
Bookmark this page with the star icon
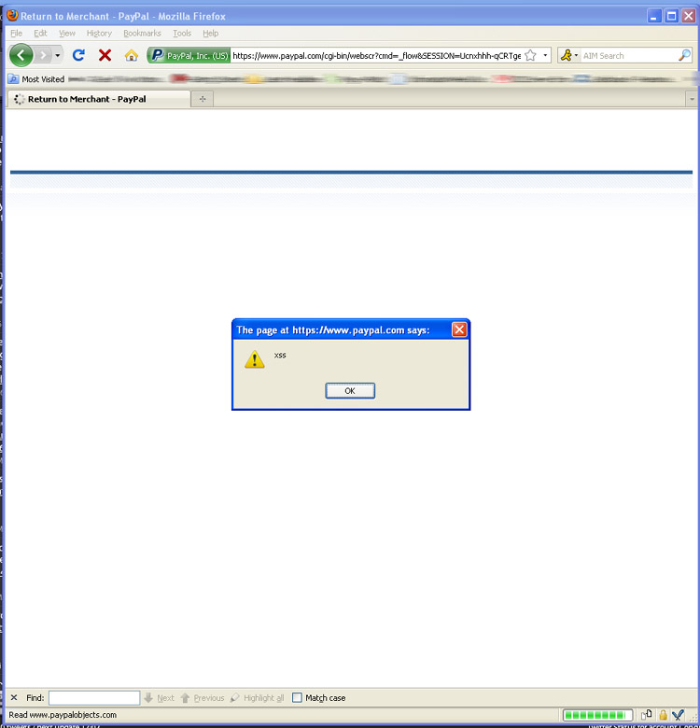tap(530, 56)
